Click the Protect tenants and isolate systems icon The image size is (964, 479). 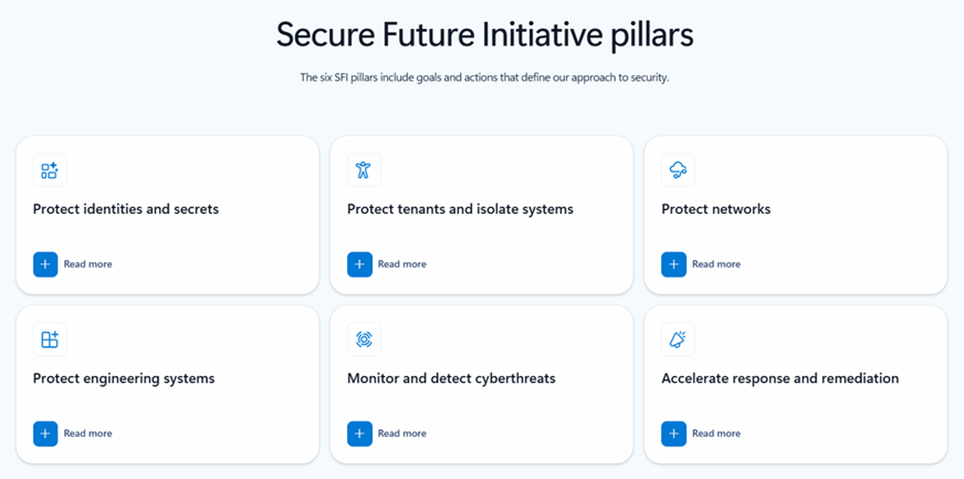(363, 170)
